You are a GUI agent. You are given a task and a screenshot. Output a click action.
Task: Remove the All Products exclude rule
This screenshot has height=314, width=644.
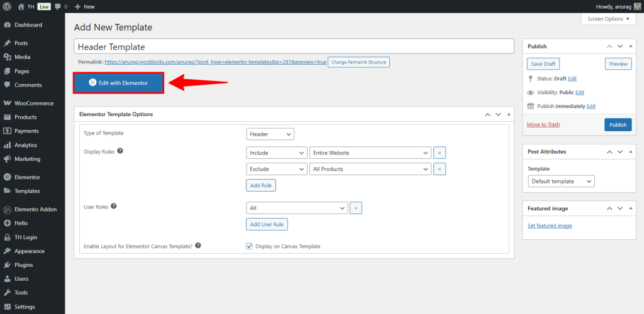click(440, 169)
